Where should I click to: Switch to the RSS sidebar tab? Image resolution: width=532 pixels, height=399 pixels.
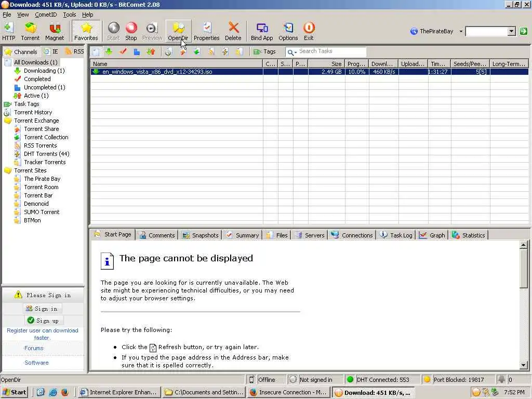[x=74, y=51]
